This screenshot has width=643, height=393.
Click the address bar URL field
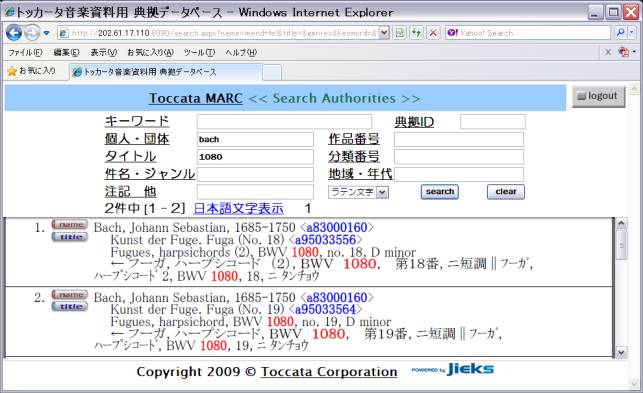pyautogui.click(x=218, y=33)
